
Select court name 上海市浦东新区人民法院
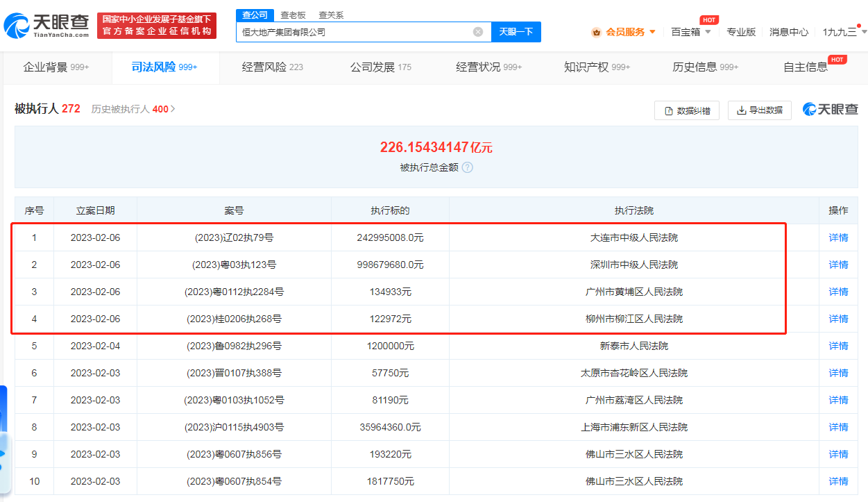pos(634,427)
